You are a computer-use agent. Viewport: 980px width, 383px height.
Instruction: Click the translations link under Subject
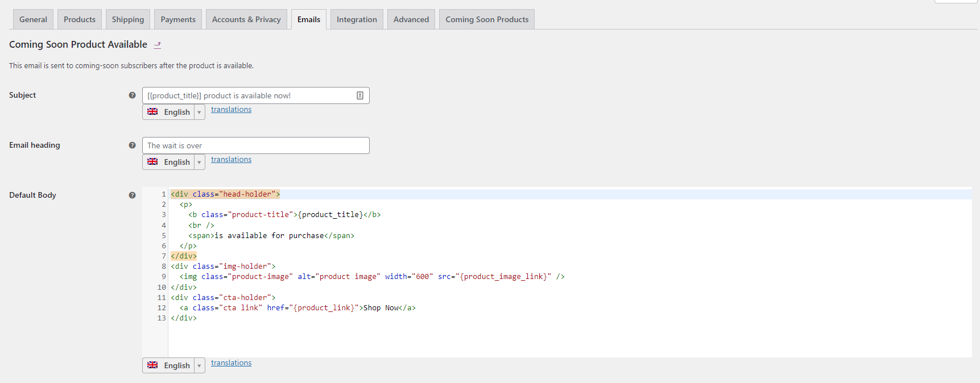[x=231, y=110]
